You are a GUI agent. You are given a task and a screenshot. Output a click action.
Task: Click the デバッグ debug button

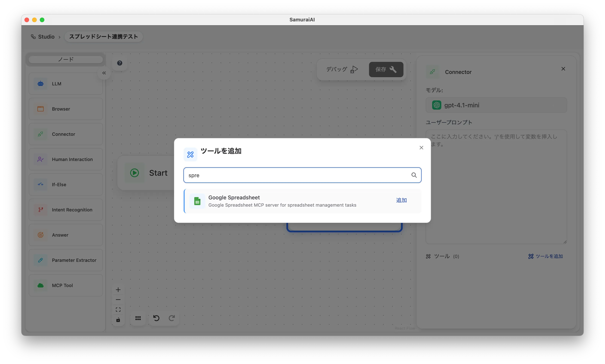click(x=342, y=69)
